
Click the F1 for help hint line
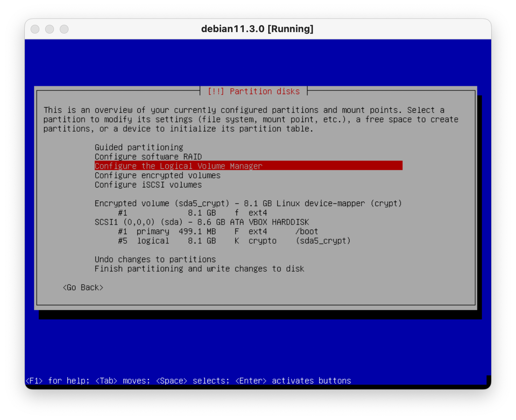coord(188,381)
